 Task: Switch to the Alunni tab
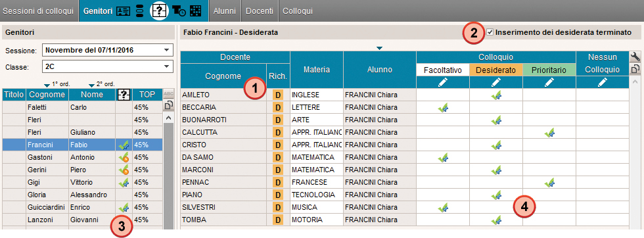[225, 11]
